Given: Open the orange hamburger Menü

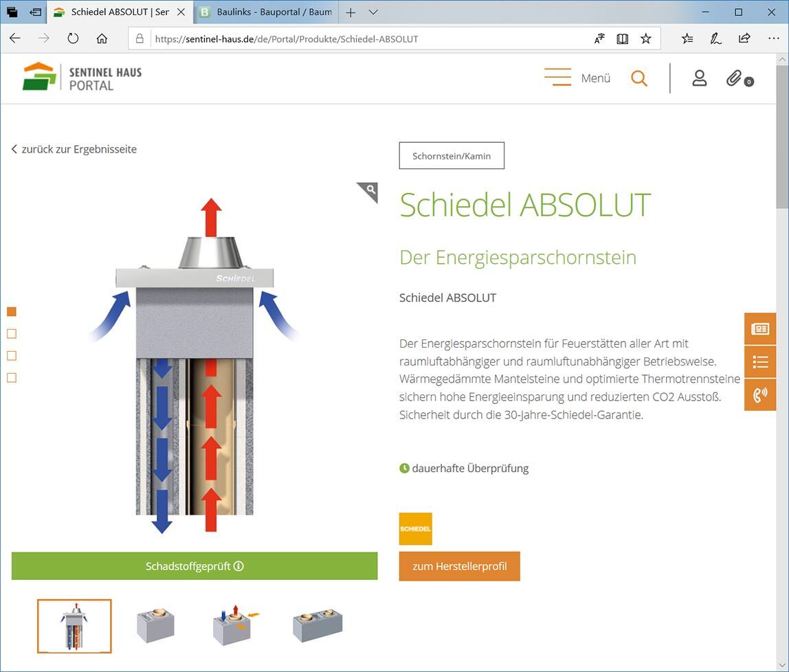Looking at the screenshot, I should (577, 78).
